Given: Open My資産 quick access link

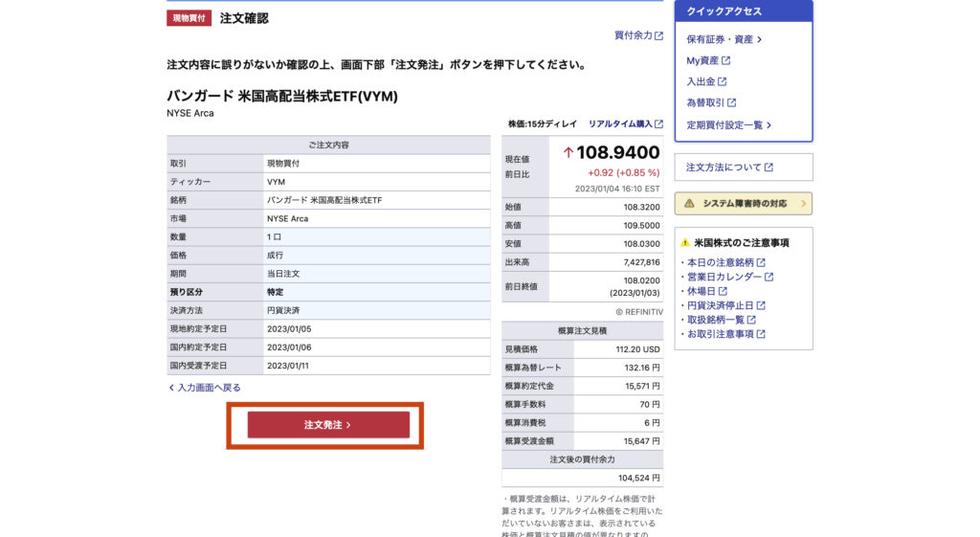Looking at the screenshot, I should pos(702,60).
